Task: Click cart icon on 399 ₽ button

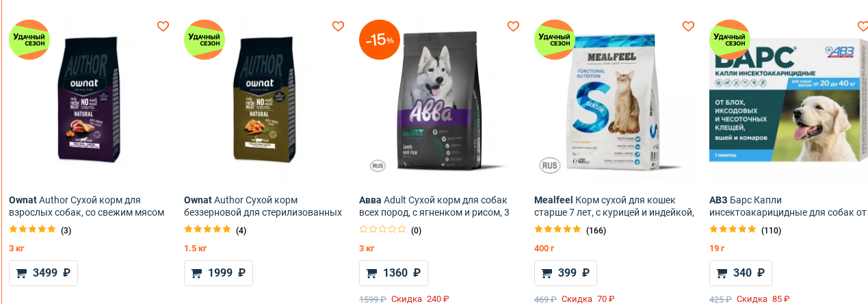Action: click(547, 273)
